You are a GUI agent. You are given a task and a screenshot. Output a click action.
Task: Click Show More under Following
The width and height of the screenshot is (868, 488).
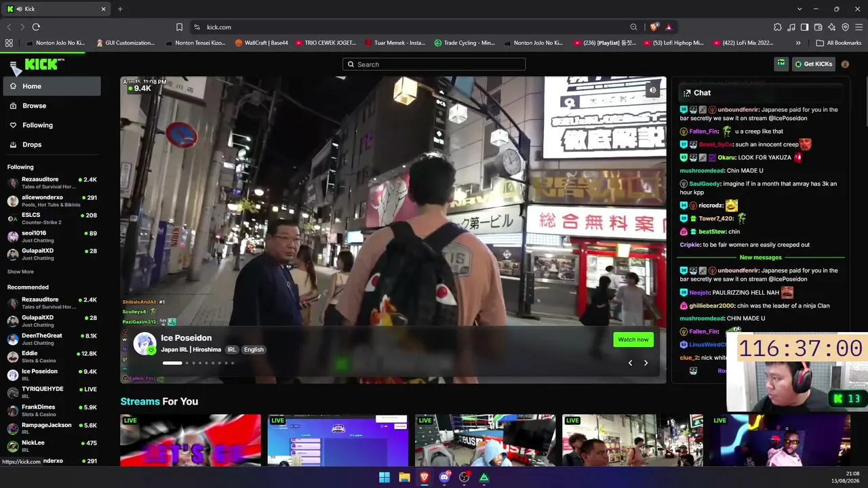[x=20, y=272]
